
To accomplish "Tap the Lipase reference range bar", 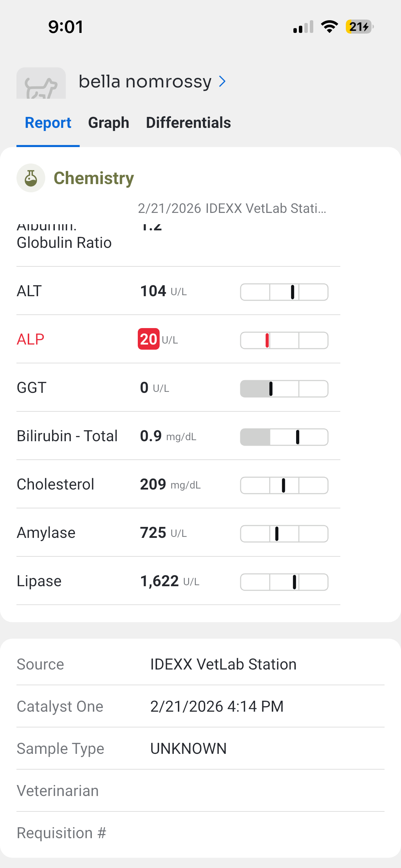I will click(x=284, y=582).
